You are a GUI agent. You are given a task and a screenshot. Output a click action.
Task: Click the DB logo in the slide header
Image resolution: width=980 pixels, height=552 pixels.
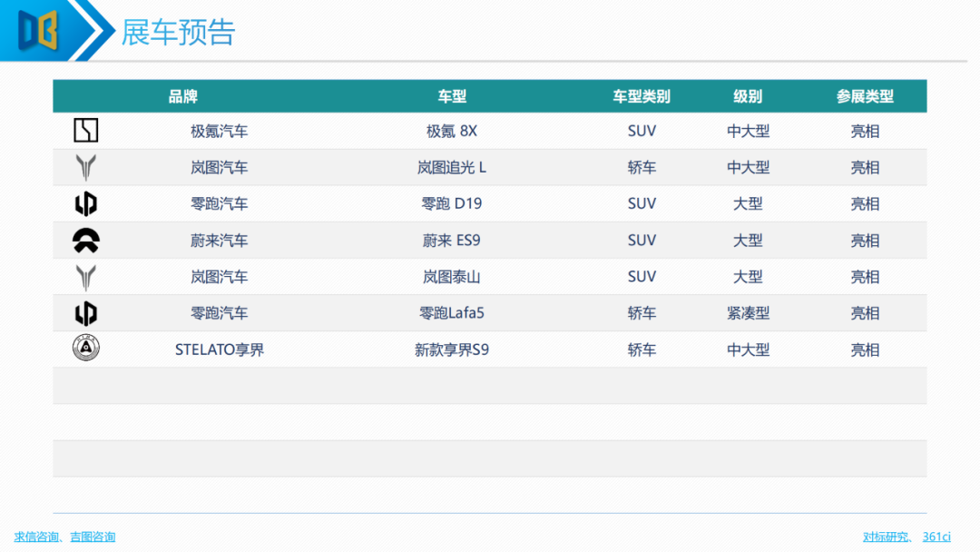[37, 29]
